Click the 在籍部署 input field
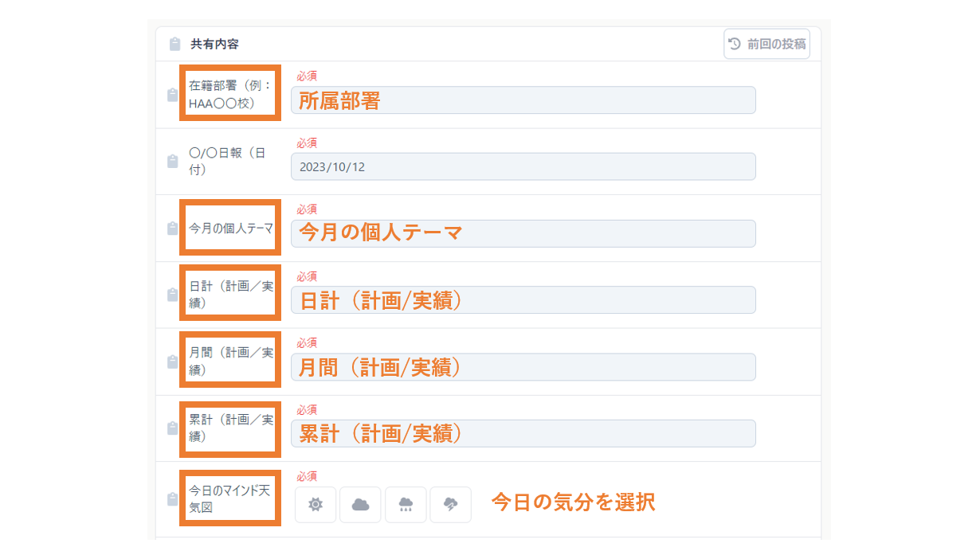Viewport: 980px width, 551px height. click(523, 100)
